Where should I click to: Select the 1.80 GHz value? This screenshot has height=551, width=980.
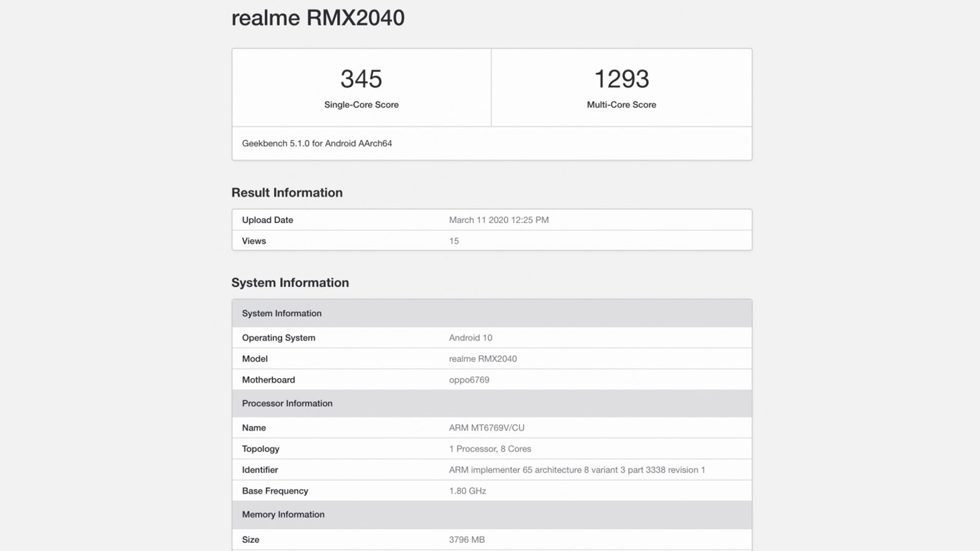(468, 491)
